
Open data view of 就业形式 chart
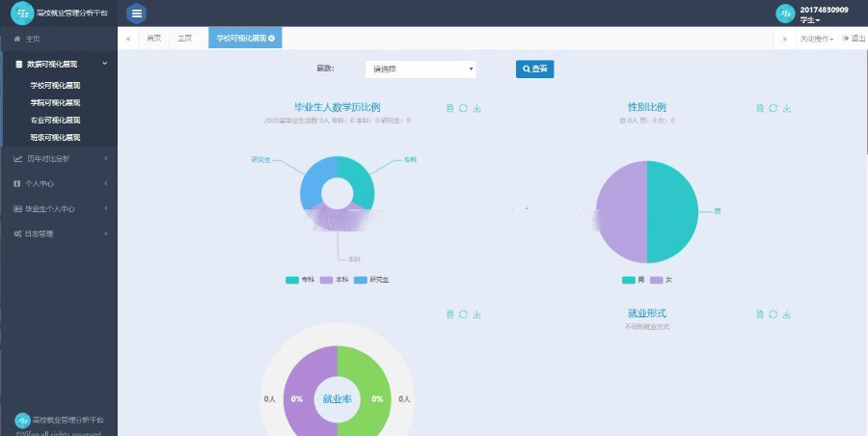(760, 314)
